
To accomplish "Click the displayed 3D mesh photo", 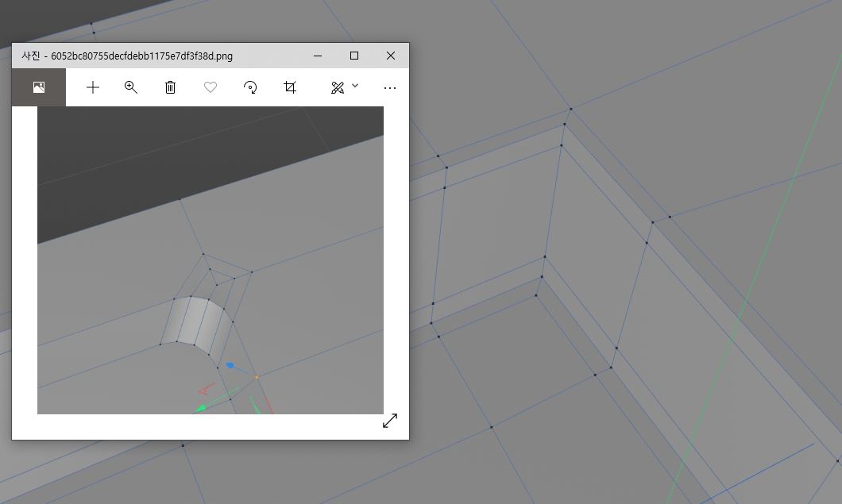I will pos(210,260).
